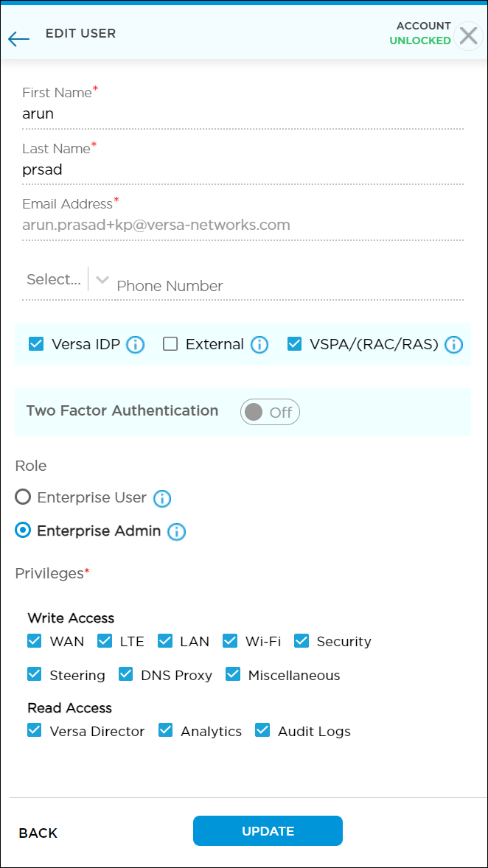Select the Enterprise Admin radio button
The image size is (488, 868).
coord(24,530)
